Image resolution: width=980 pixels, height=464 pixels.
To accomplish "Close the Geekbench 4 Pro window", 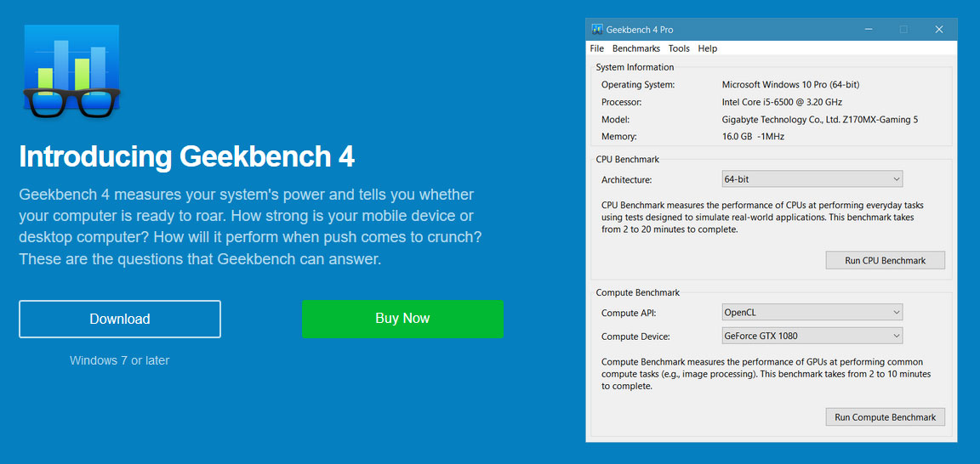I will (939, 30).
